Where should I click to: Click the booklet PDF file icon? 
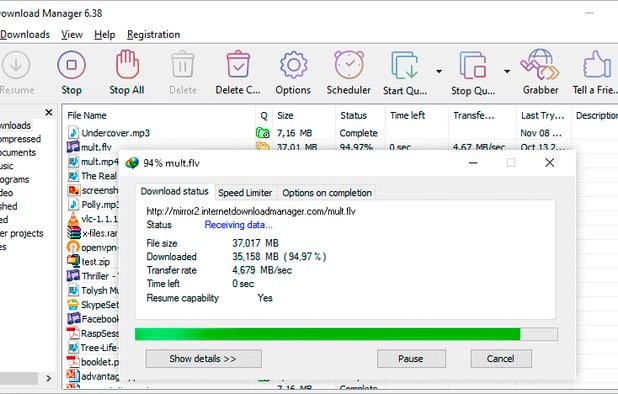tap(73, 362)
